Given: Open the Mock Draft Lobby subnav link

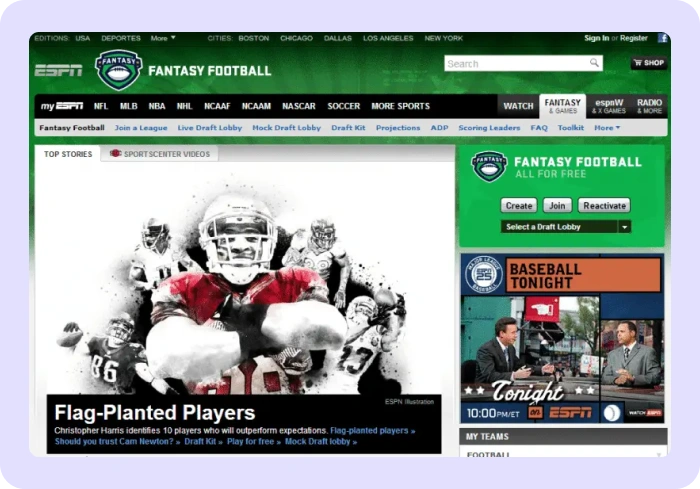Looking at the screenshot, I should [287, 128].
